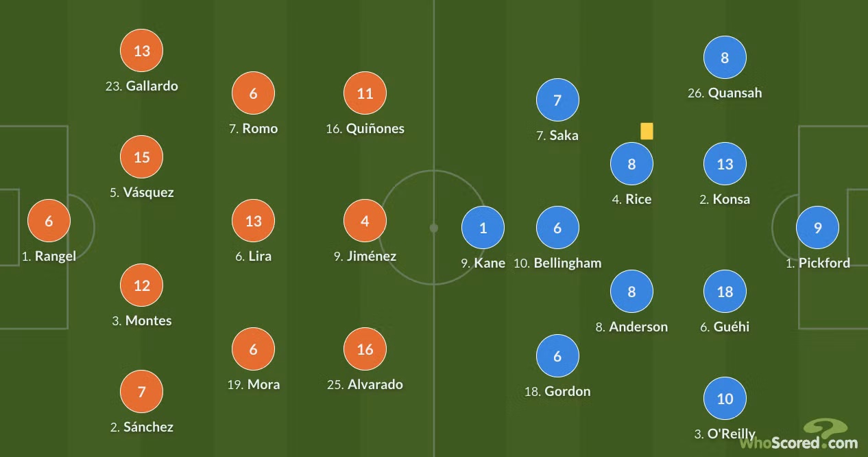Select Vásquez's orange circle numbered 15
This screenshot has height=457, width=868.
click(x=142, y=157)
